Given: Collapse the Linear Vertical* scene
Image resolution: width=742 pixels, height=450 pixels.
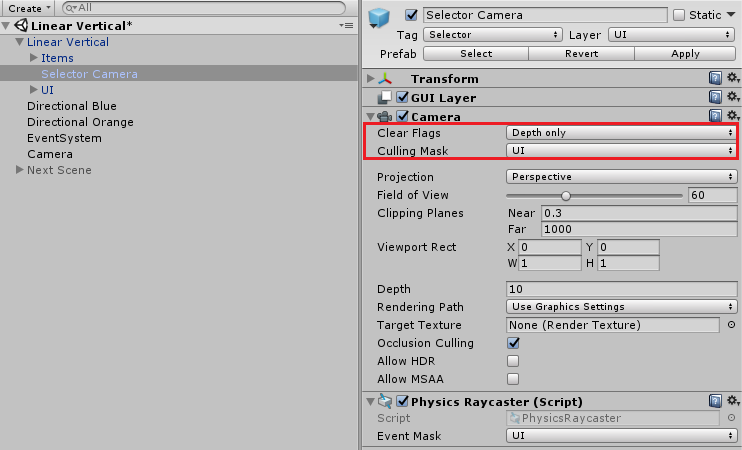Looking at the screenshot, I should click(x=6, y=26).
